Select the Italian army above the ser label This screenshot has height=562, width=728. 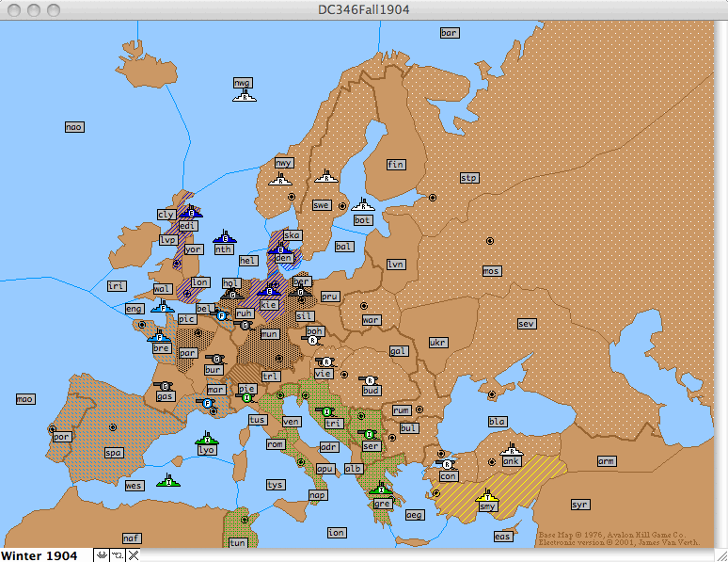[369, 434]
